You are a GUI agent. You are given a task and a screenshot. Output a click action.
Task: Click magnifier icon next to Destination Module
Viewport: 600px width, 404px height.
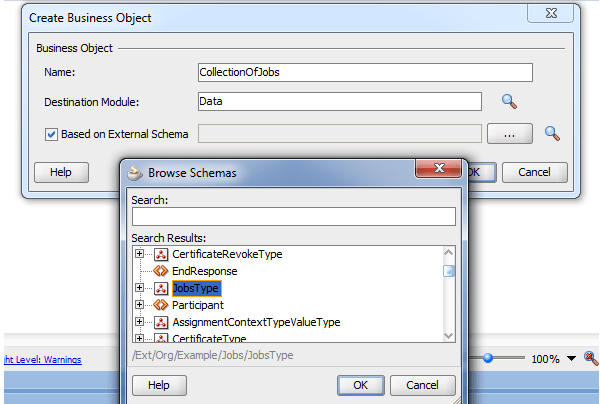(509, 101)
